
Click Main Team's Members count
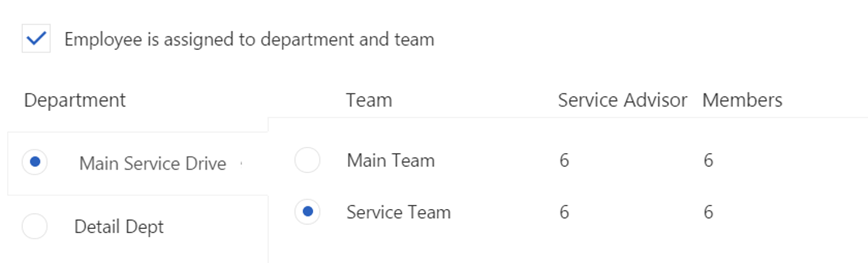(708, 160)
